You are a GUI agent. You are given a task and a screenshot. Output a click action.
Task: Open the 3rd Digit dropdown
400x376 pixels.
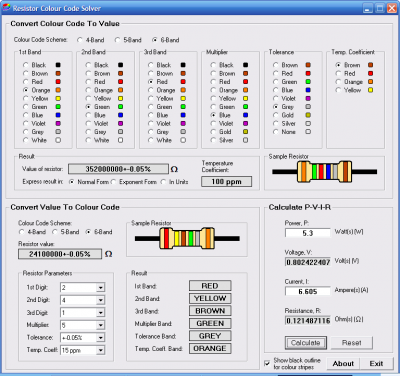[100, 313]
